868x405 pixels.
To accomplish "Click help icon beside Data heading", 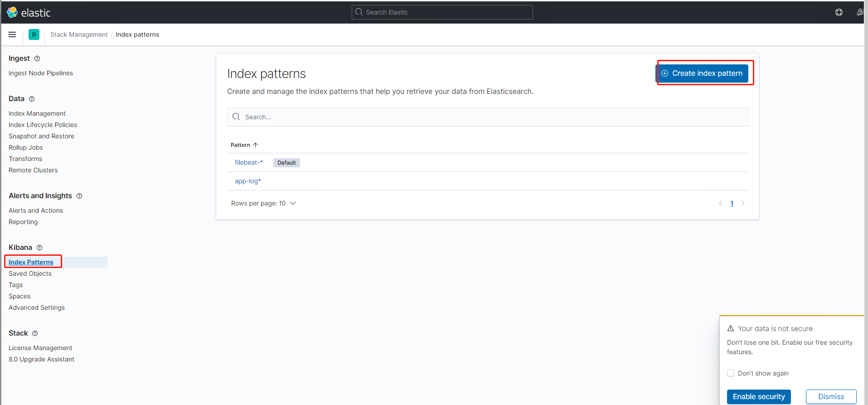I will point(32,99).
